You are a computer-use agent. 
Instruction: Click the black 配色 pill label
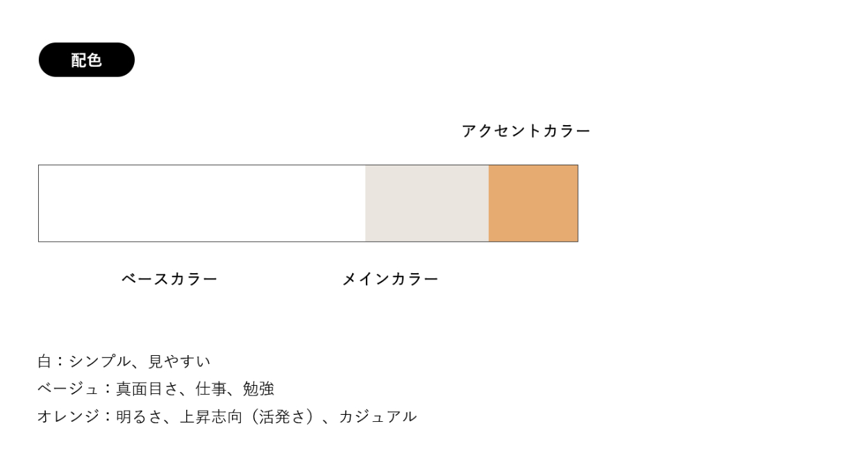point(86,60)
